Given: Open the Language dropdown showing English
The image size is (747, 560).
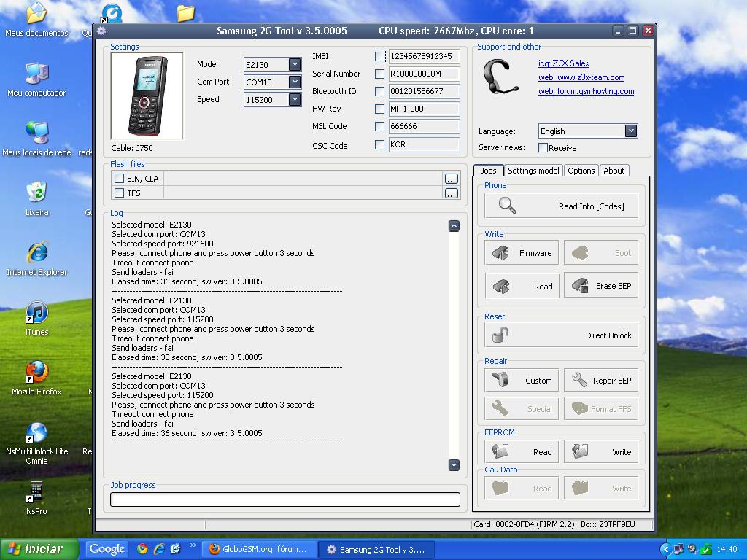Looking at the screenshot, I should 631,131.
